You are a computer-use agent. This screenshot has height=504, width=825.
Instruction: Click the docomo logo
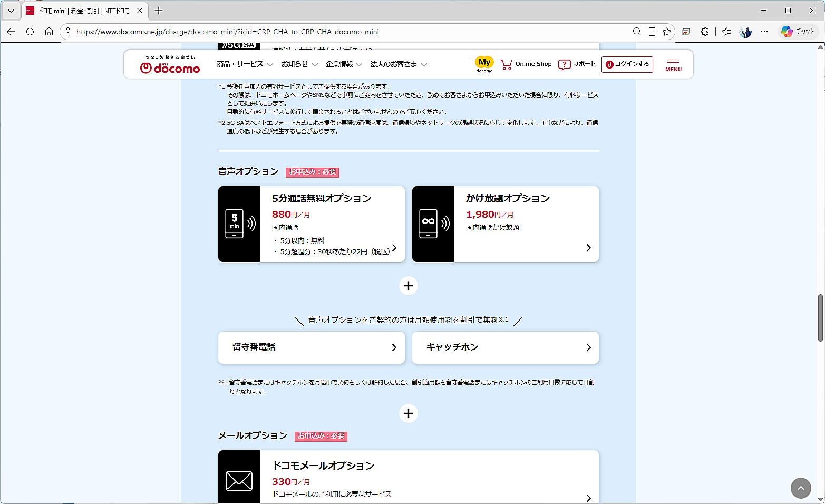click(x=170, y=64)
